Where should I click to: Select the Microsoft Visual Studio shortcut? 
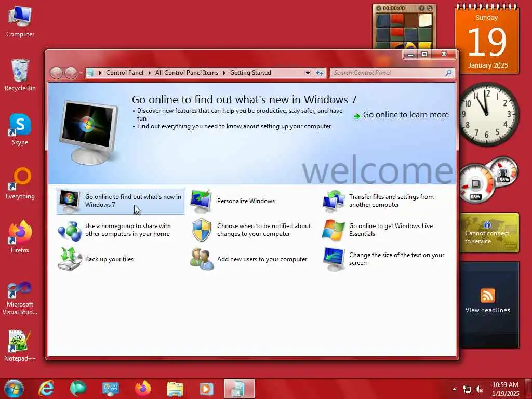[x=20, y=299]
